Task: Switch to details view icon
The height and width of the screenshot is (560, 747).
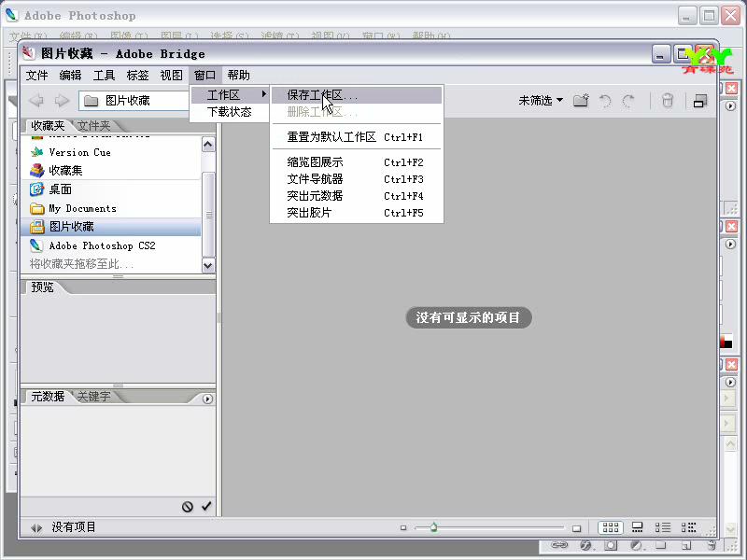Action: 663,527
